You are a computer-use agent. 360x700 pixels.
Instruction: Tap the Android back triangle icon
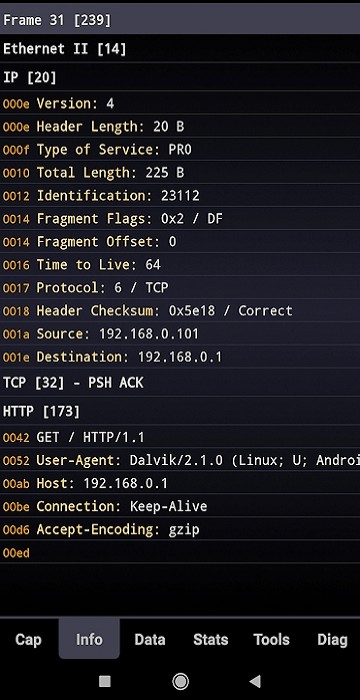tap(255, 681)
